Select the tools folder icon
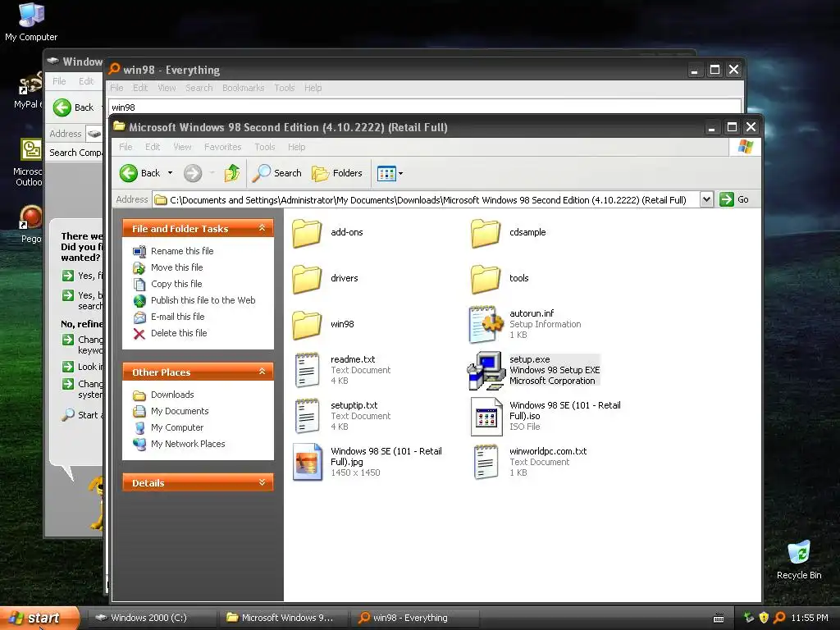The width and height of the screenshot is (840, 630). (x=486, y=279)
